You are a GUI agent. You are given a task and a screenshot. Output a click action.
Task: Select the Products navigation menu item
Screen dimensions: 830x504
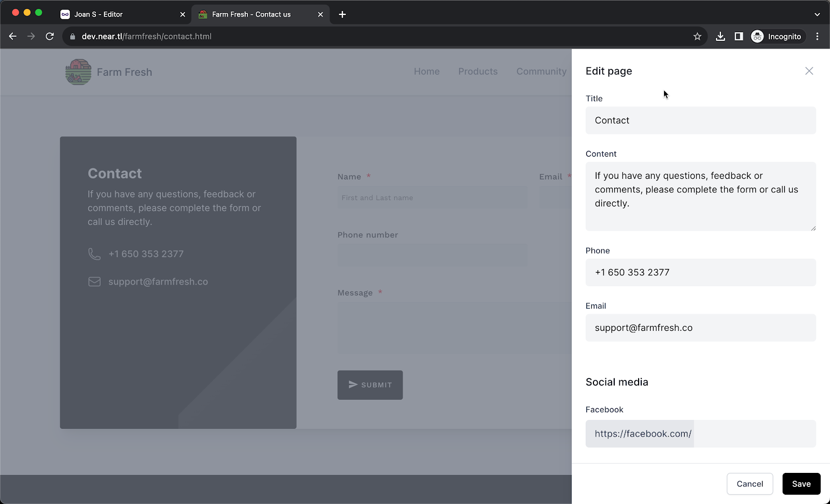pos(478,72)
